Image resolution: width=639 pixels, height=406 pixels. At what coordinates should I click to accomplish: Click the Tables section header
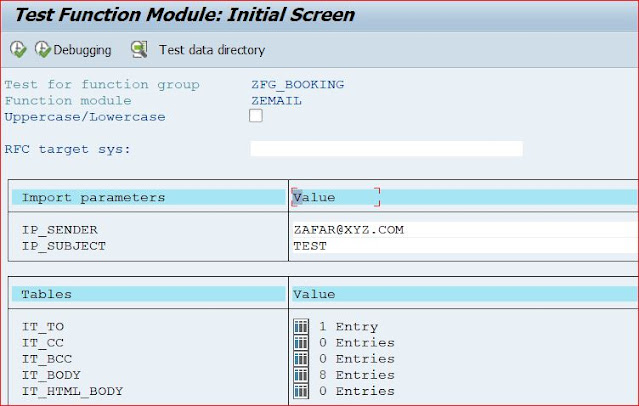[149, 294]
